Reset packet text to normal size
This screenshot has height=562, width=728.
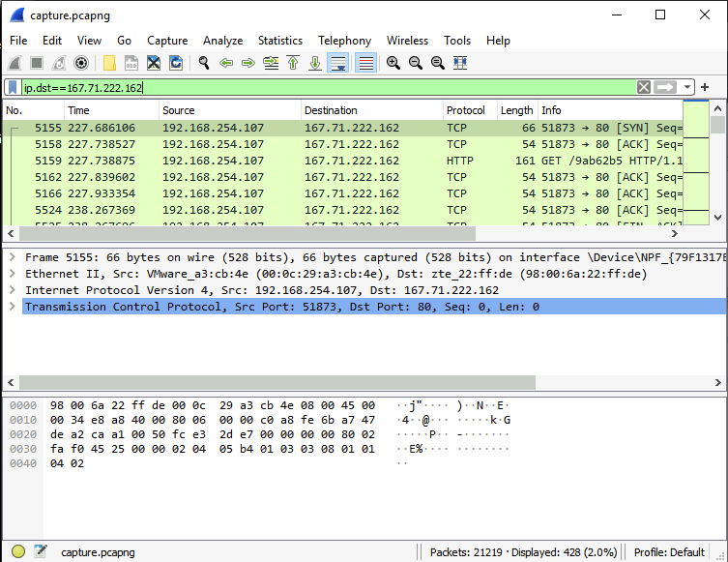438,63
